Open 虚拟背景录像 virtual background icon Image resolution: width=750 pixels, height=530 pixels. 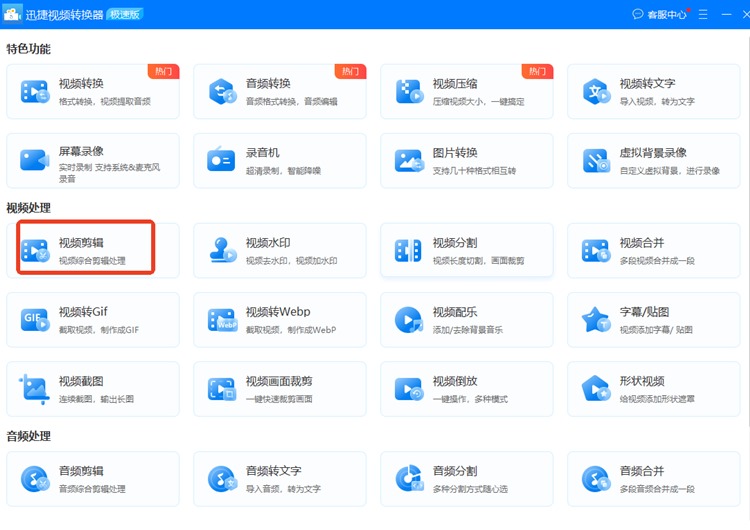(596, 160)
